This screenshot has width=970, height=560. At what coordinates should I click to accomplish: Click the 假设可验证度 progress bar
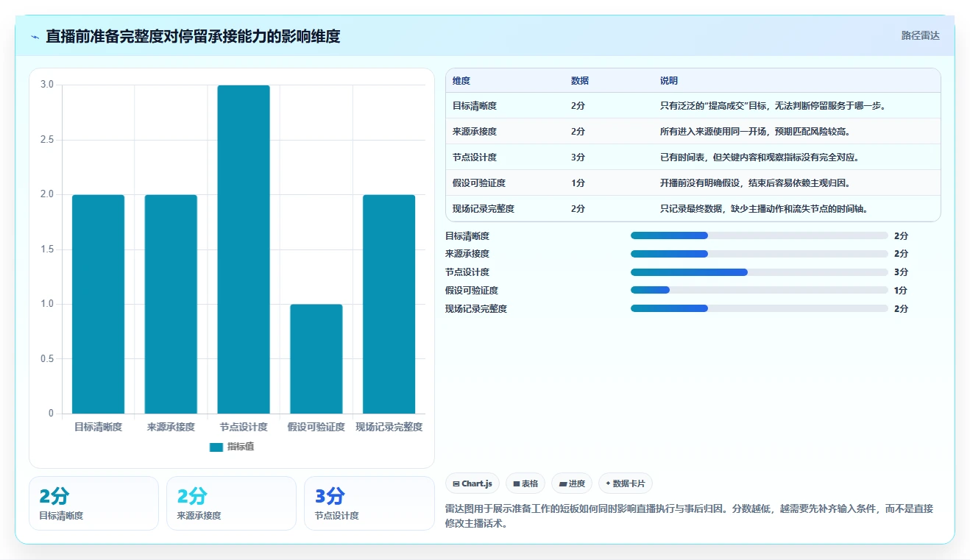(x=759, y=291)
